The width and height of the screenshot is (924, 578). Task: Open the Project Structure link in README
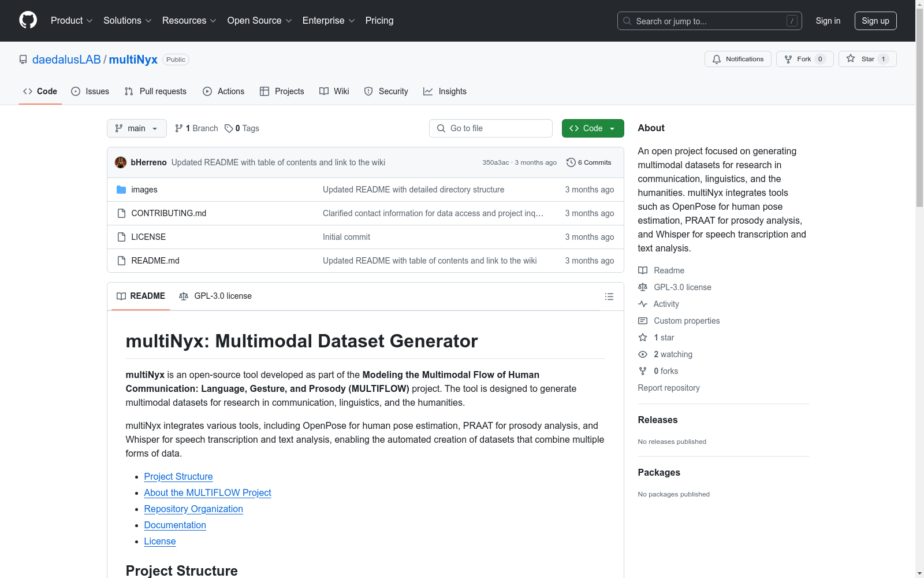pyautogui.click(x=178, y=476)
